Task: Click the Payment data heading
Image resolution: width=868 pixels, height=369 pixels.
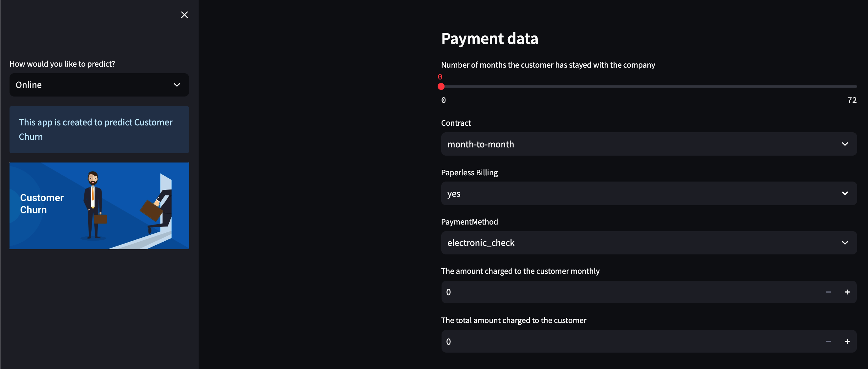Action: click(489, 38)
